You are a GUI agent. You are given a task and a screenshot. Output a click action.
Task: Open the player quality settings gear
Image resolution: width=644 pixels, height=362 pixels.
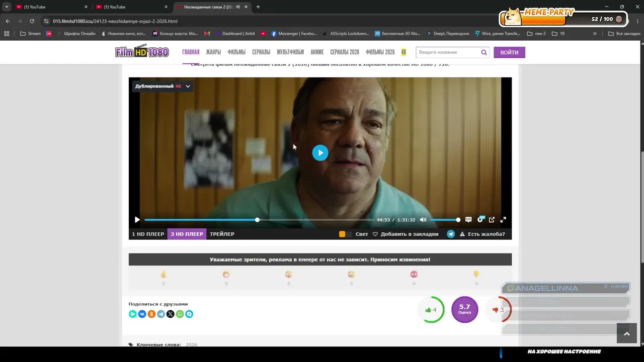[480, 220]
